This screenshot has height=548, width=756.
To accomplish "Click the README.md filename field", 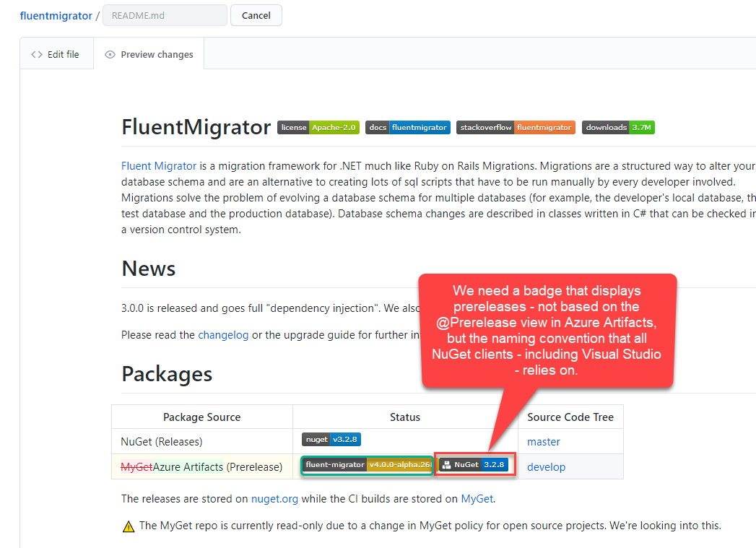I will (165, 14).
